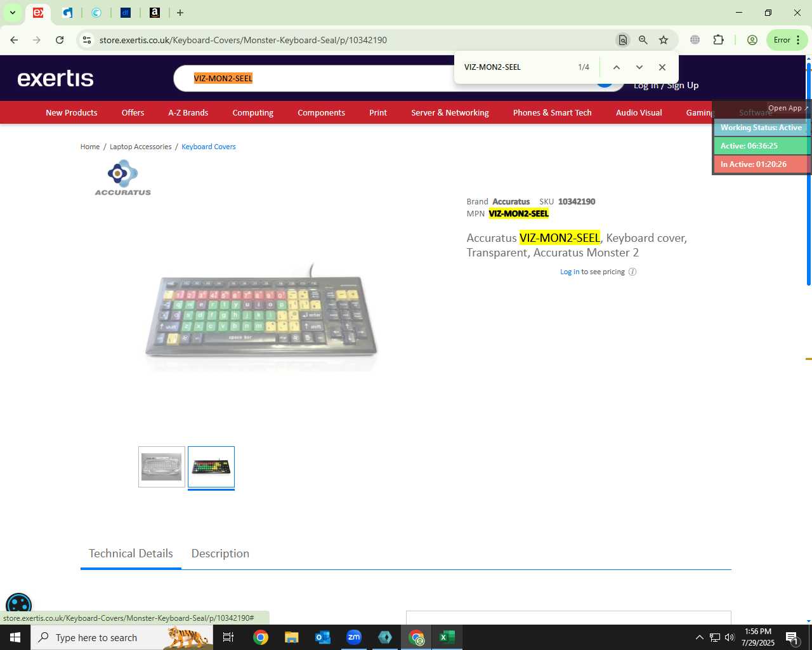Screen dimensions: 812x650
Task: Open the Audio Visual menu
Action: point(639,112)
